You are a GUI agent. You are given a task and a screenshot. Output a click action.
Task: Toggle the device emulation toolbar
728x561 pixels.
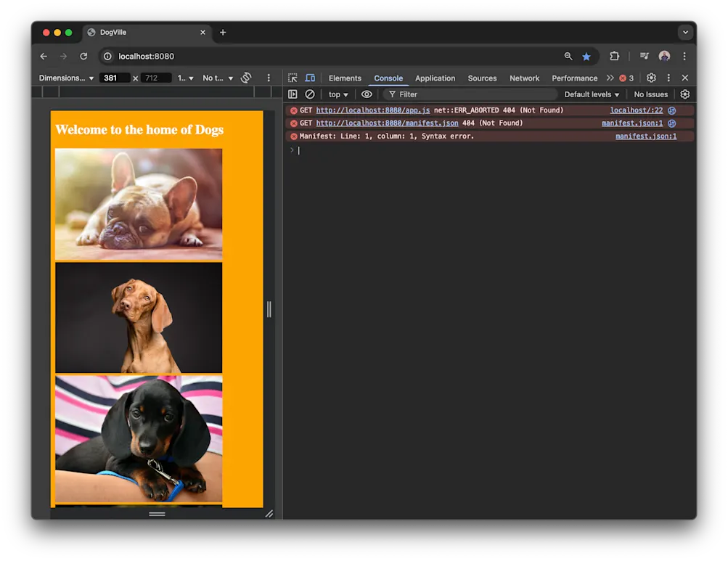pos(310,78)
